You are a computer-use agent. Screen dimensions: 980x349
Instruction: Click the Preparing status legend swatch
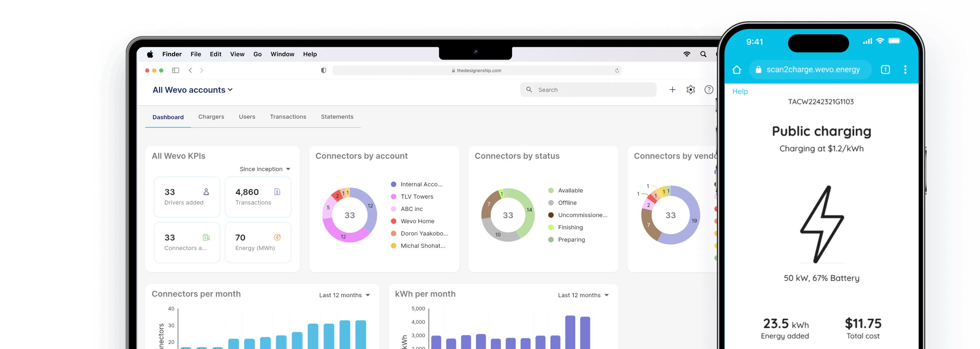point(550,240)
